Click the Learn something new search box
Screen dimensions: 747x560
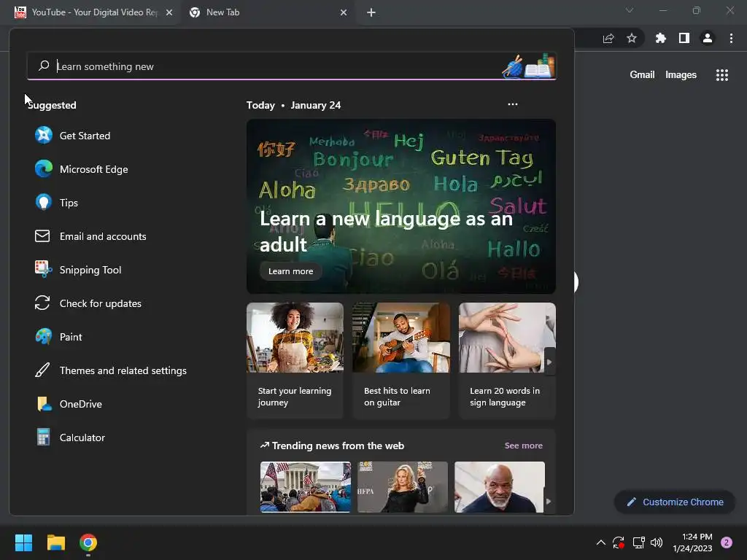(292, 66)
